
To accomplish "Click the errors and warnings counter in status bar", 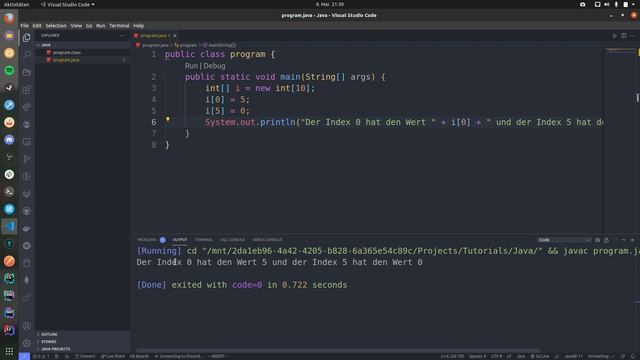I will [41, 356].
